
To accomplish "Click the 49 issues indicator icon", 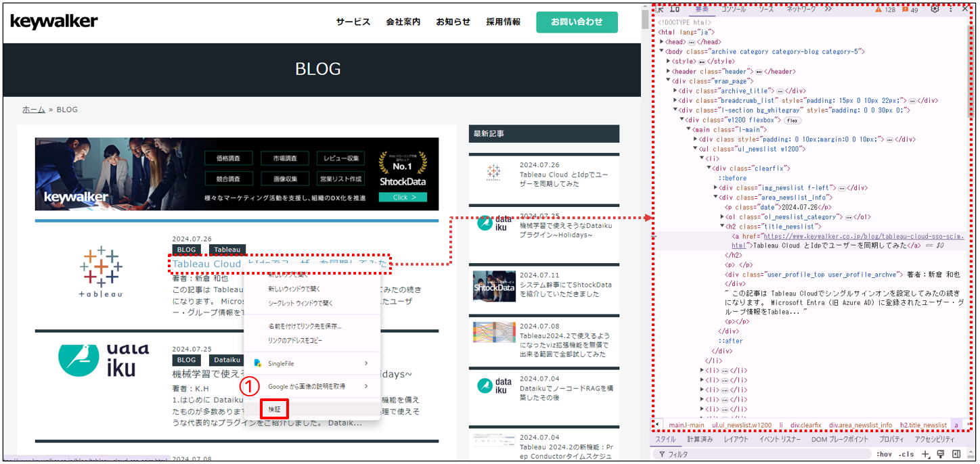I will tap(904, 9).
